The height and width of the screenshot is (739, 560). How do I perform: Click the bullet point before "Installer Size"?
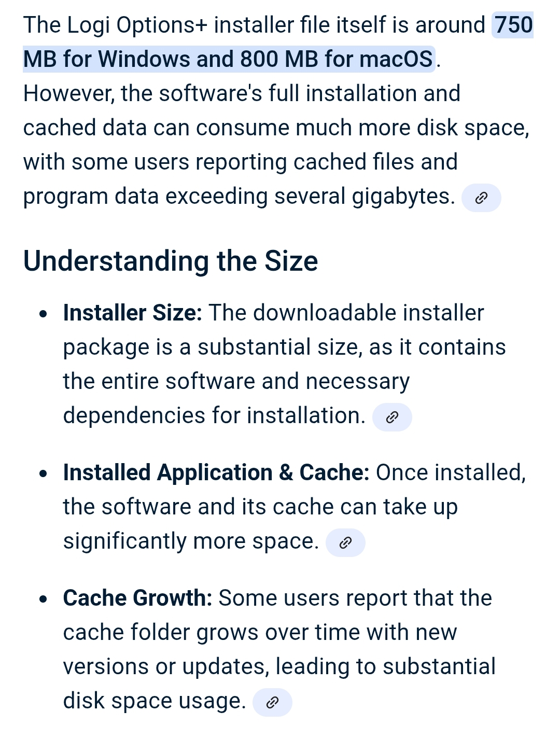tap(44, 314)
